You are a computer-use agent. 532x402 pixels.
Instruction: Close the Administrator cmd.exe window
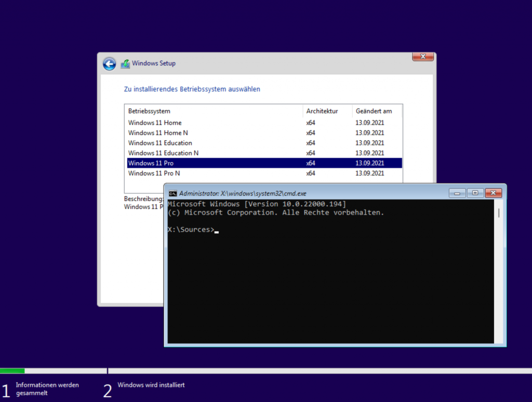click(x=494, y=193)
